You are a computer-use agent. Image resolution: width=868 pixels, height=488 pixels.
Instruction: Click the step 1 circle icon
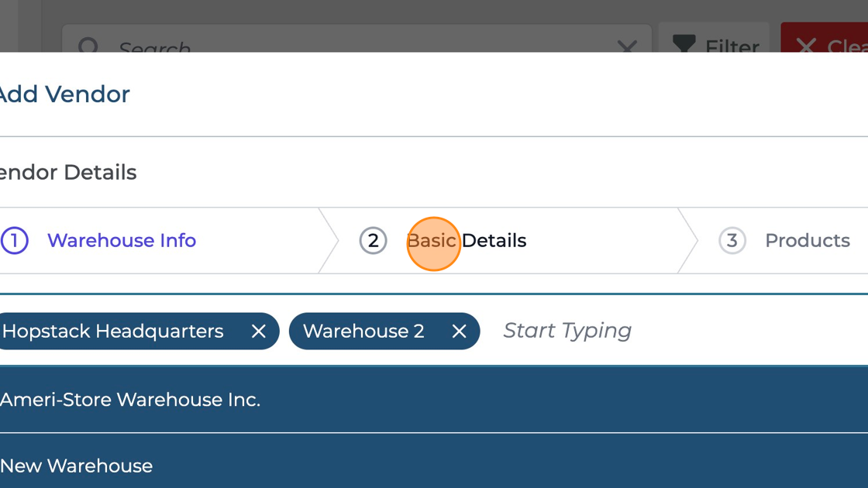point(14,241)
